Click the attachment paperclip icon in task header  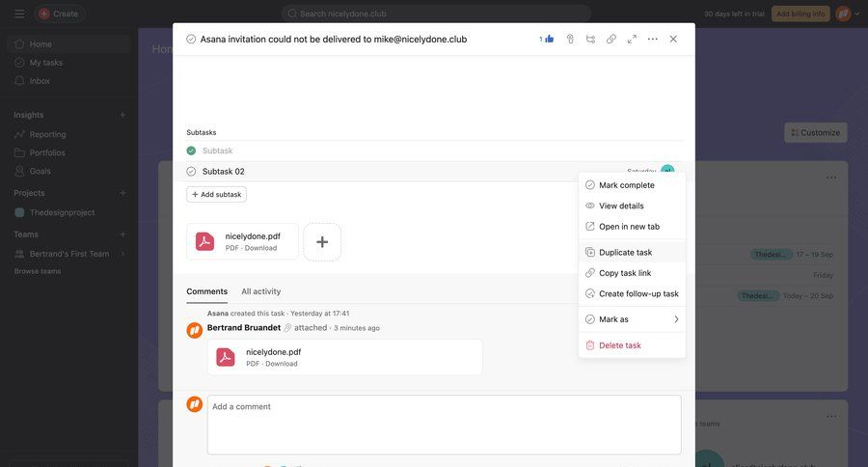point(570,39)
